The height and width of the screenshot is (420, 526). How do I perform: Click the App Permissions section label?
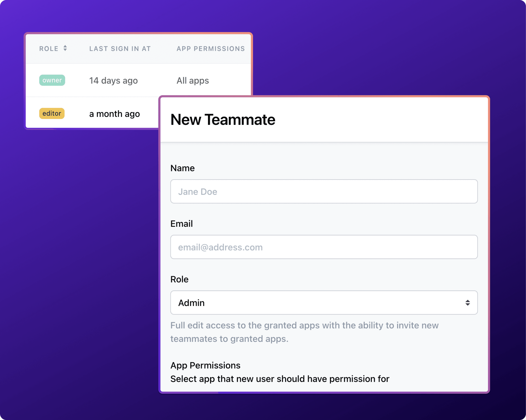pos(205,365)
